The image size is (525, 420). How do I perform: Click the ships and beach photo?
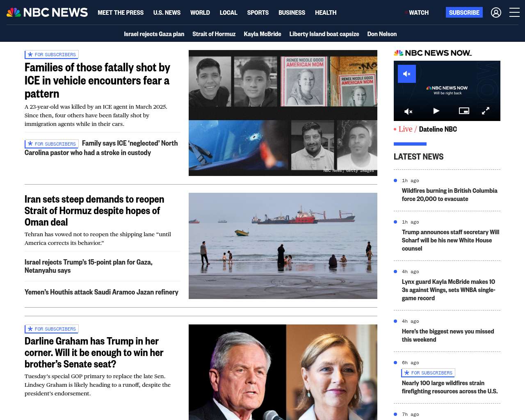pyautogui.click(x=283, y=246)
